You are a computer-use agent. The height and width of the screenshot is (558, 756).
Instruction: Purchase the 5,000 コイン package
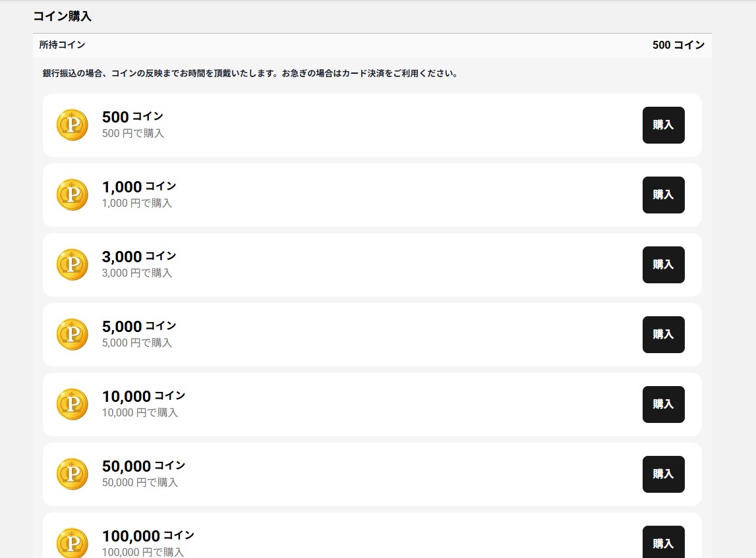pyautogui.click(x=663, y=335)
